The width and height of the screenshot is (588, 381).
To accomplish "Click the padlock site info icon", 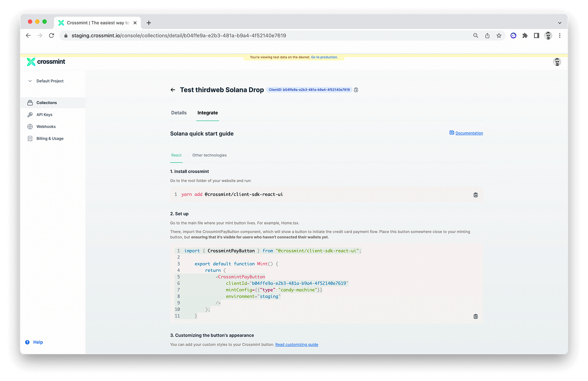I will [x=66, y=36].
